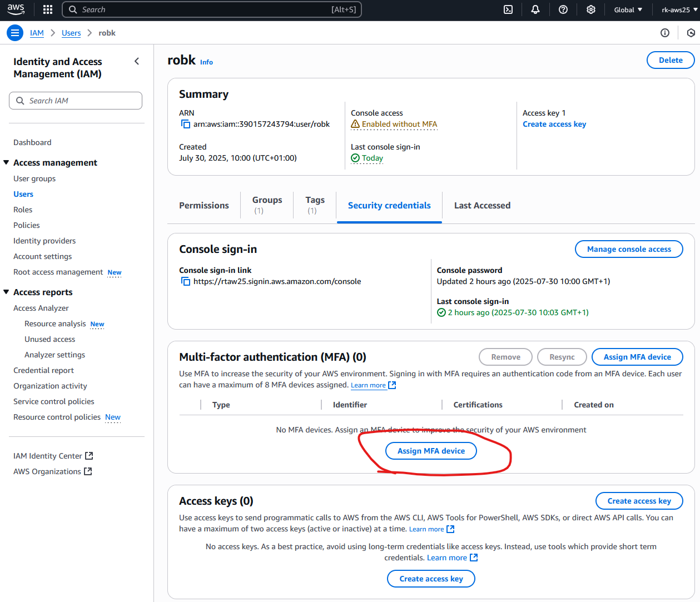700x602 pixels.
Task: Toggle the hamburger navigation menu
Action: pos(15,33)
